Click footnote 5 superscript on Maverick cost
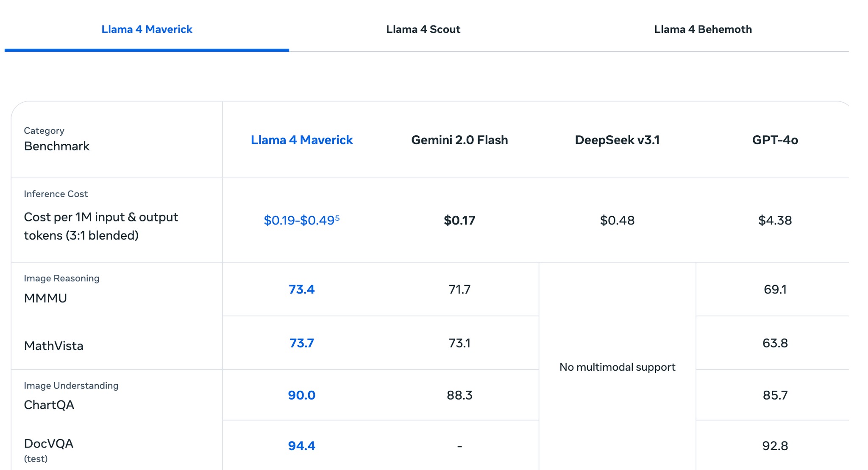Viewport: 868px width, 470px height. pyautogui.click(x=337, y=218)
